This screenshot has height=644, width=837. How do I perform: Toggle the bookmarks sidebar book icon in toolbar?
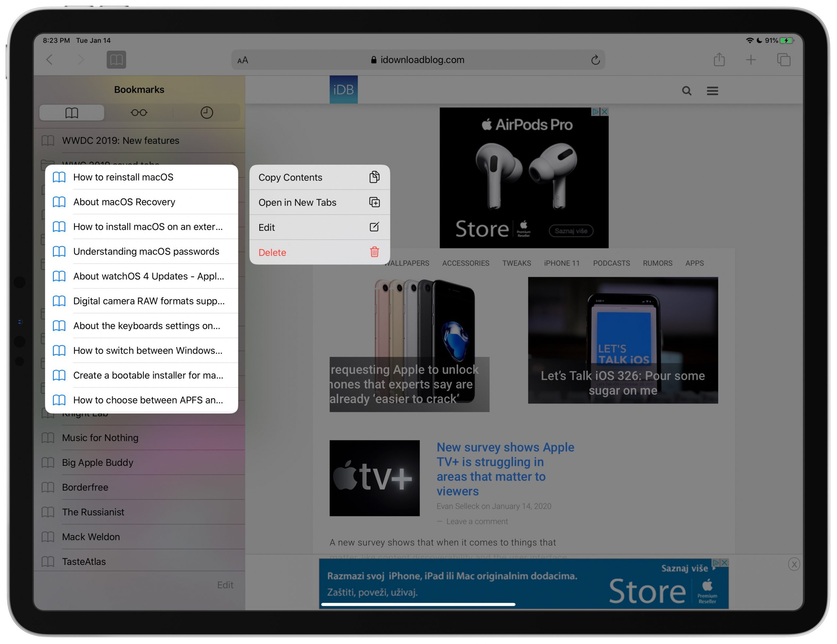click(116, 59)
